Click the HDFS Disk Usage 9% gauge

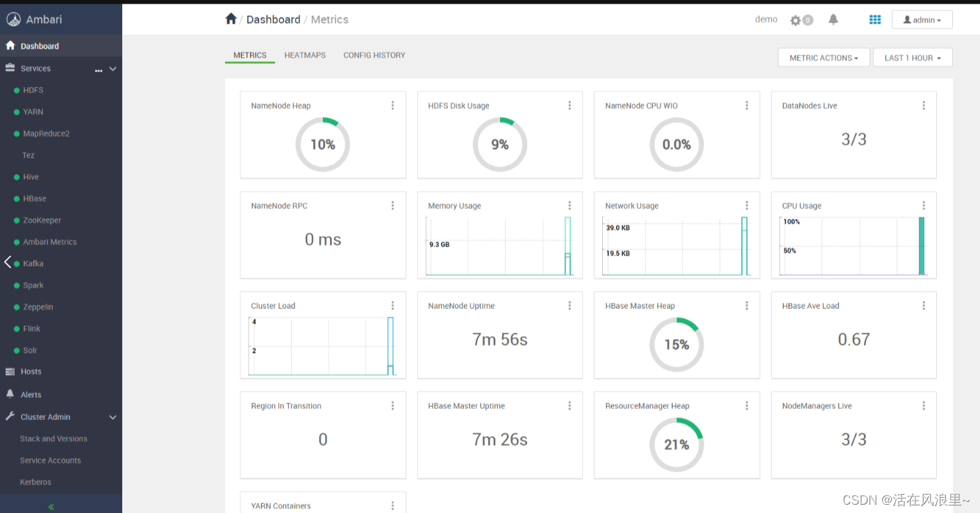(x=500, y=144)
